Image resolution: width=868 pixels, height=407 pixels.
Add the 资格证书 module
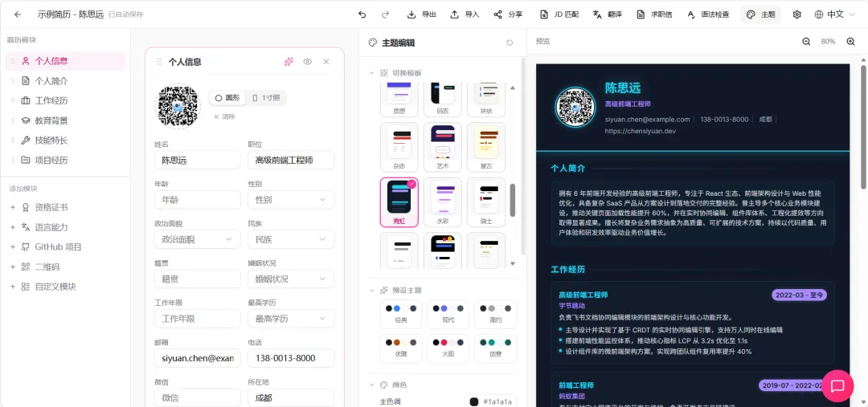coord(65,207)
